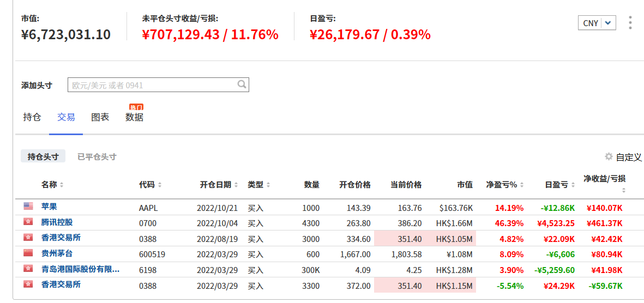
Task: Open the 苹果 stock link
Action: point(49,207)
